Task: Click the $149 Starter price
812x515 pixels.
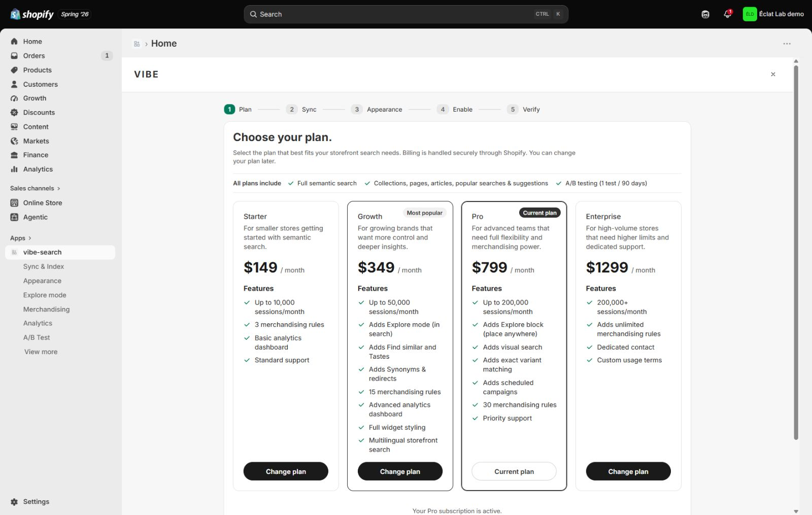Action: [x=260, y=267]
